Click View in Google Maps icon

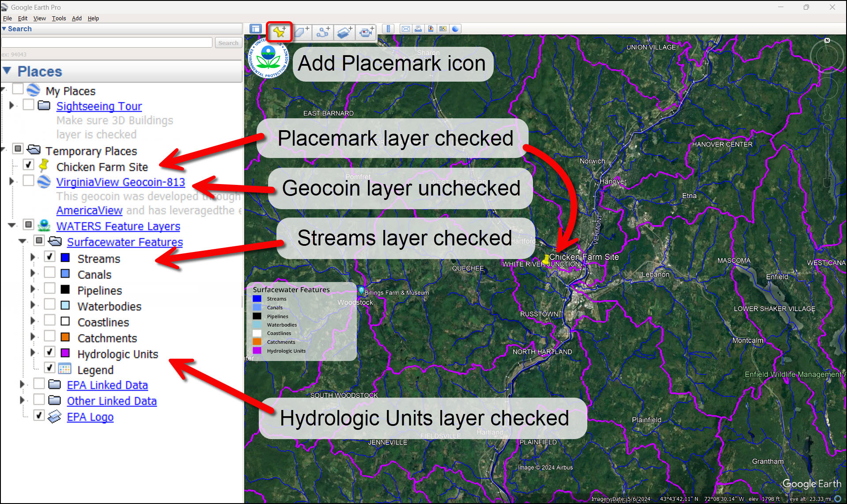pos(442,29)
